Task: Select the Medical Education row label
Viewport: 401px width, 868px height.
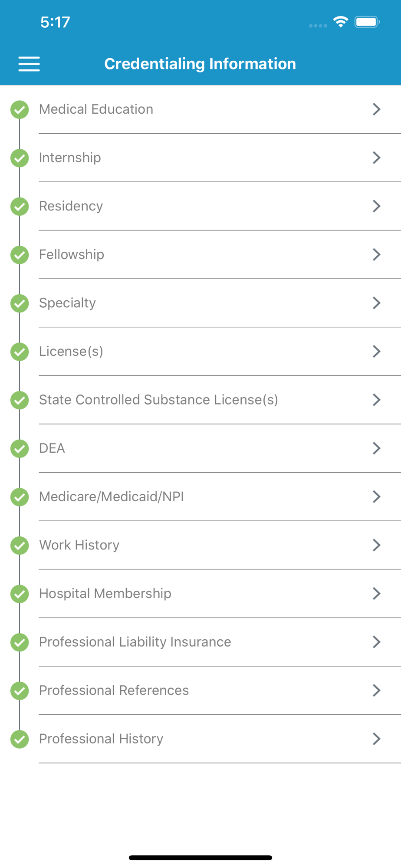Action: 96,109
